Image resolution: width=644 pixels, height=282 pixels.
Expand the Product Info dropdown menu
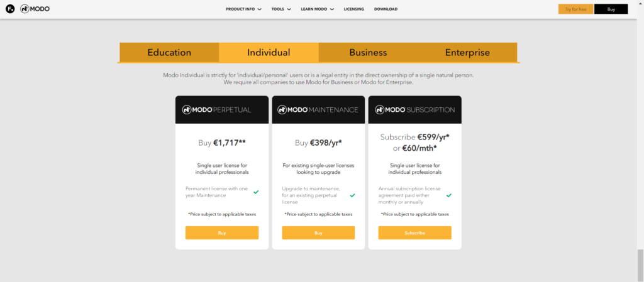click(243, 9)
